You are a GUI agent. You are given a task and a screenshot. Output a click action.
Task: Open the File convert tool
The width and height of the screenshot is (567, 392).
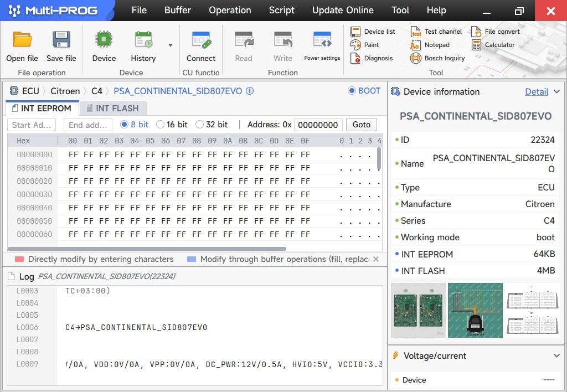[x=496, y=32]
